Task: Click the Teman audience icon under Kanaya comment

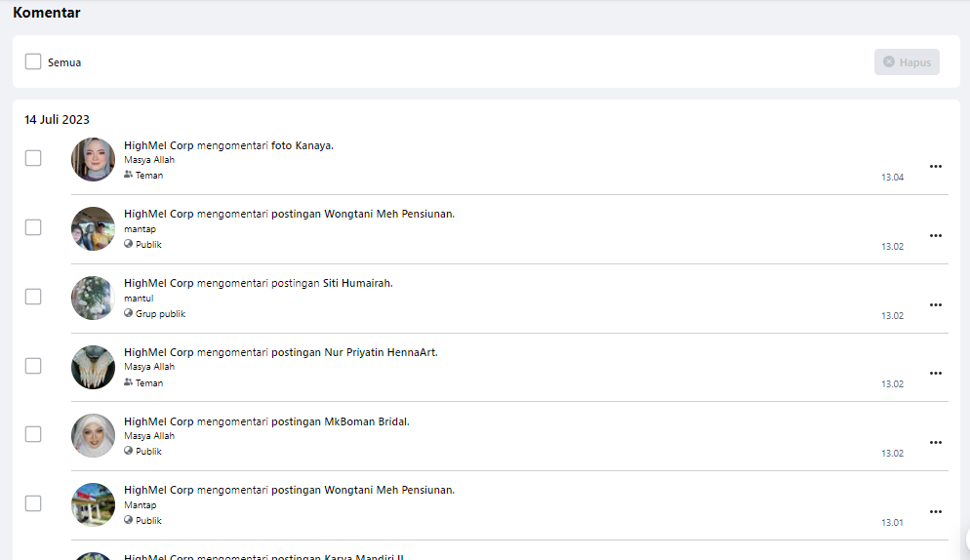Action: [128, 176]
